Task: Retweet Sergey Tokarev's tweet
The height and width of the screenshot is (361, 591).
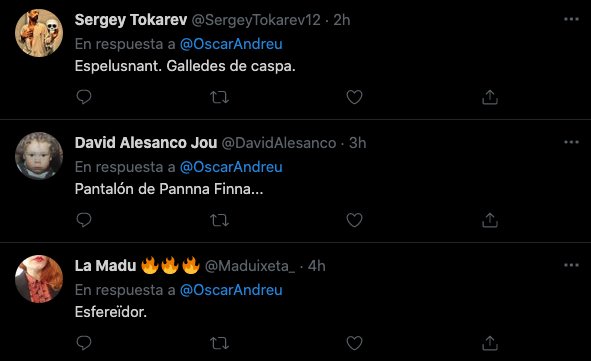Action: pyautogui.click(x=219, y=97)
